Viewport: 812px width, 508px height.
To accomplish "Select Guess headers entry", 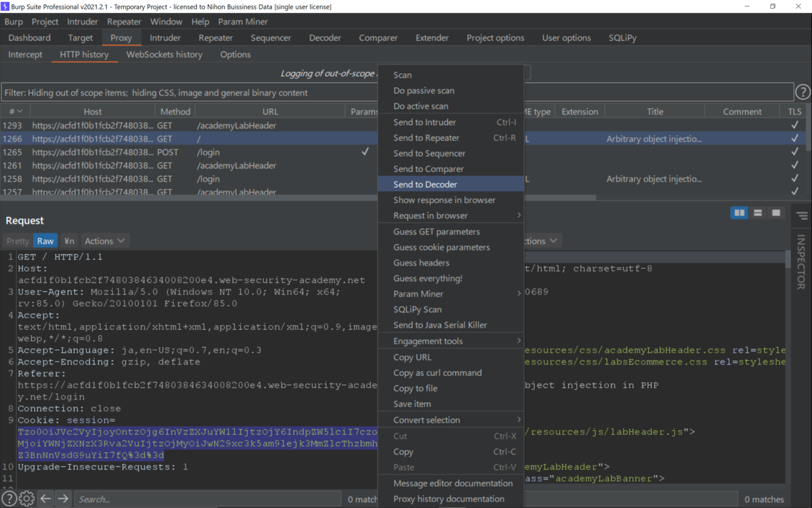I will 451,262.
